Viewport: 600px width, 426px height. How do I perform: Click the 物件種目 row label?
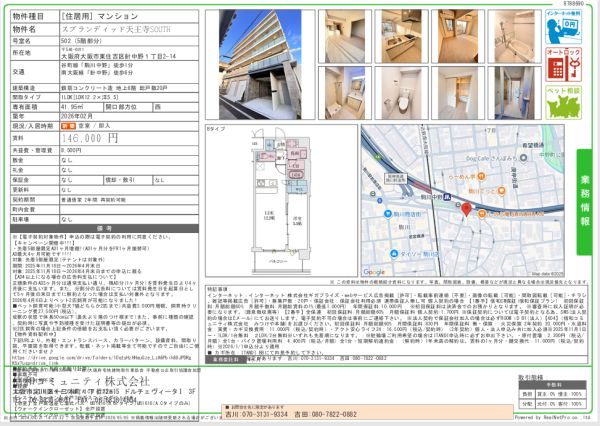click(28, 16)
